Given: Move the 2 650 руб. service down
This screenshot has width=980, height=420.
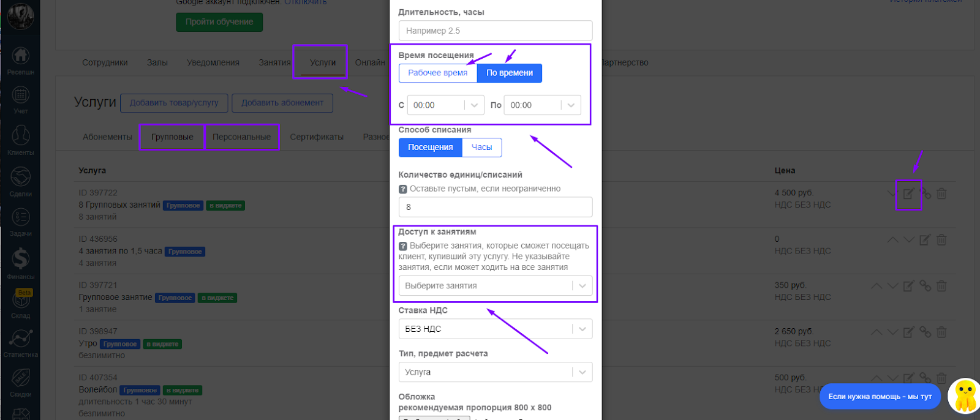Looking at the screenshot, I should [893, 332].
